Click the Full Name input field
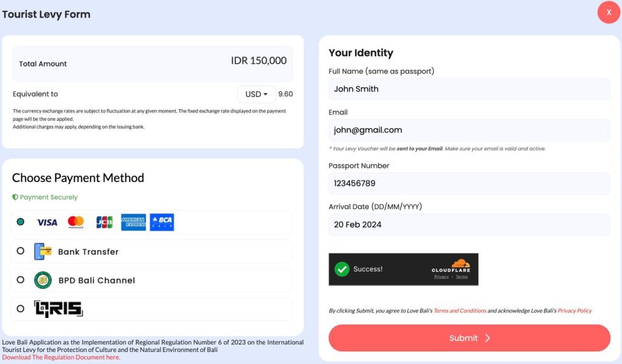 coord(469,89)
